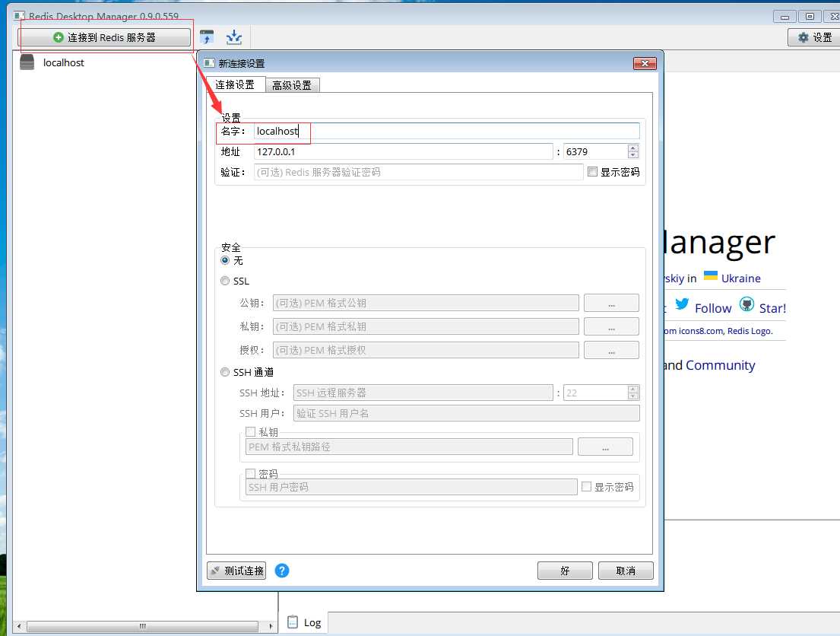Screen dimensions: 840x636
Task: Click the GitHub Star octocat icon
Action: click(746, 304)
